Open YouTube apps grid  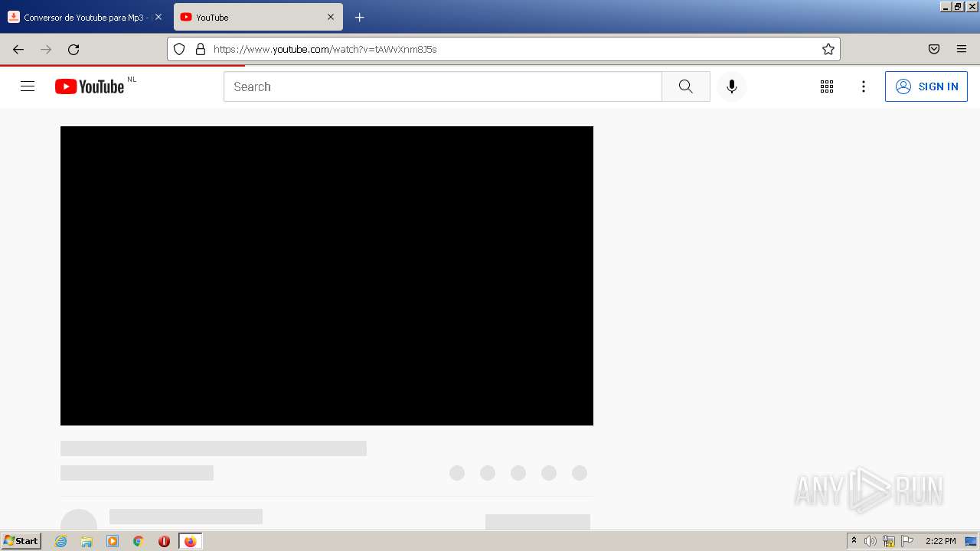click(x=827, y=86)
